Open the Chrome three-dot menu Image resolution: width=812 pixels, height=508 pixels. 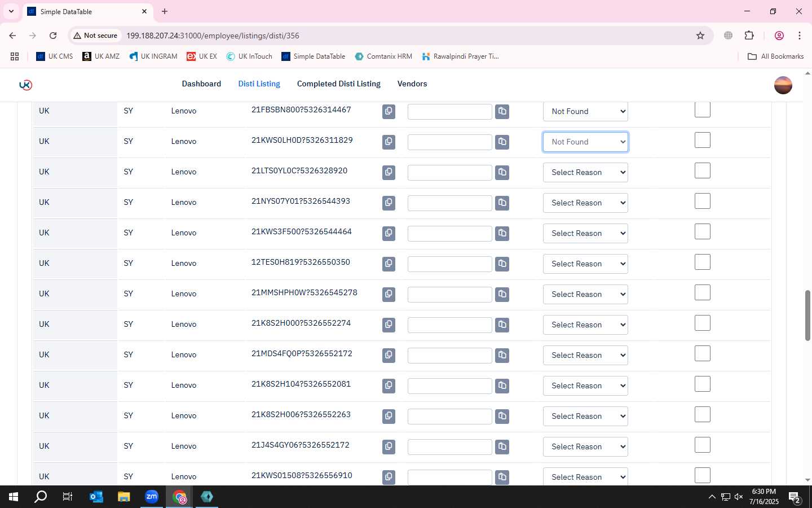coord(800,36)
